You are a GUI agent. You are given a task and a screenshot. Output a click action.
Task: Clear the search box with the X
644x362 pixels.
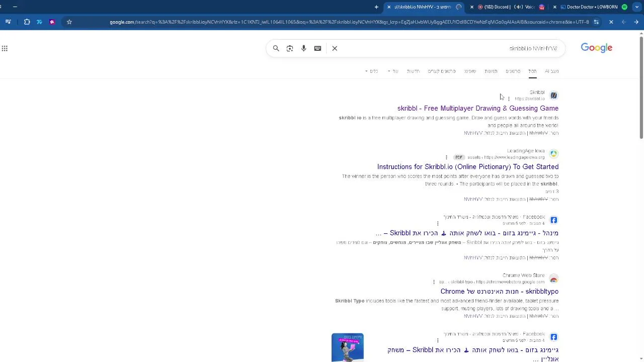coord(335,48)
